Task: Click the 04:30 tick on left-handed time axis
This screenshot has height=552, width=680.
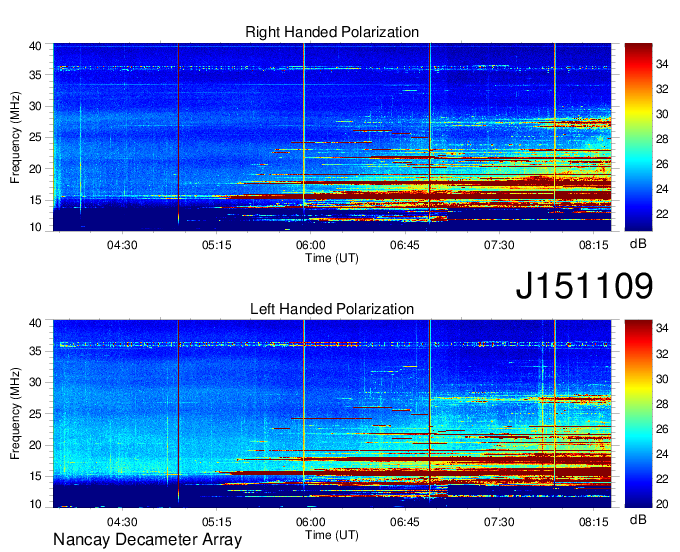Action: pos(122,522)
